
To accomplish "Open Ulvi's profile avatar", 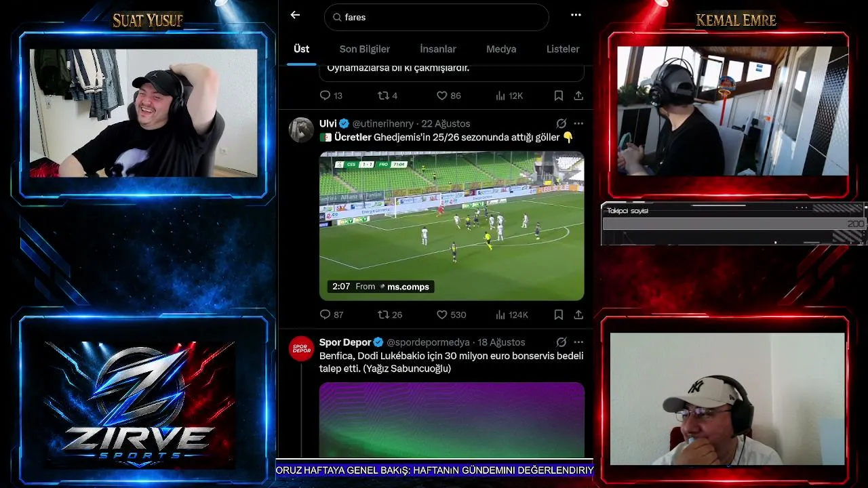I will click(x=302, y=129).
